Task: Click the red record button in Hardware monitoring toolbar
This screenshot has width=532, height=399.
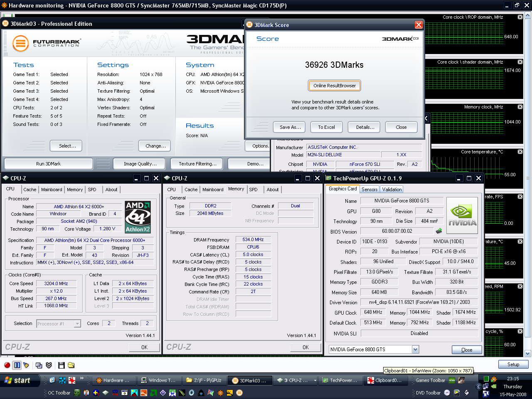Action: [7, 365]
